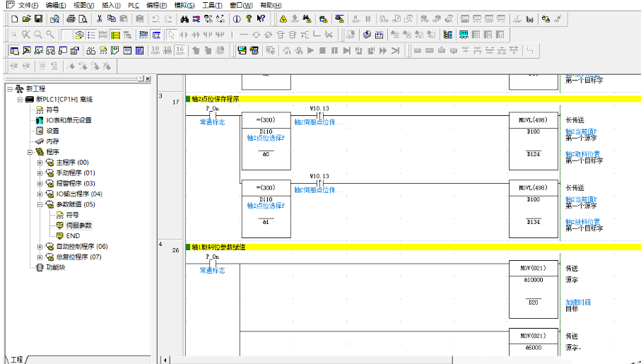The width and height of the screenshot is (641, 364).
Task: Click the Print icon in the toolbar
Action: 71,18
